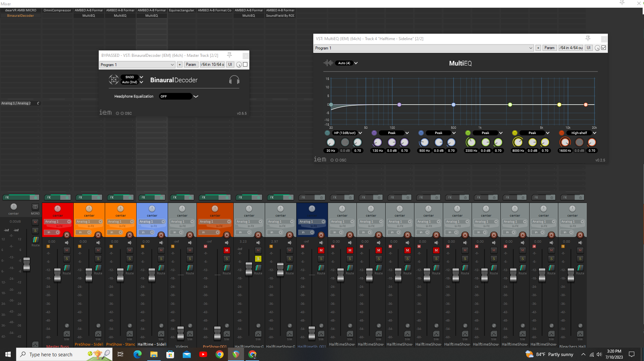The image size is (644, 361).
Task: Mute the master track
Action: pos(35,222)
